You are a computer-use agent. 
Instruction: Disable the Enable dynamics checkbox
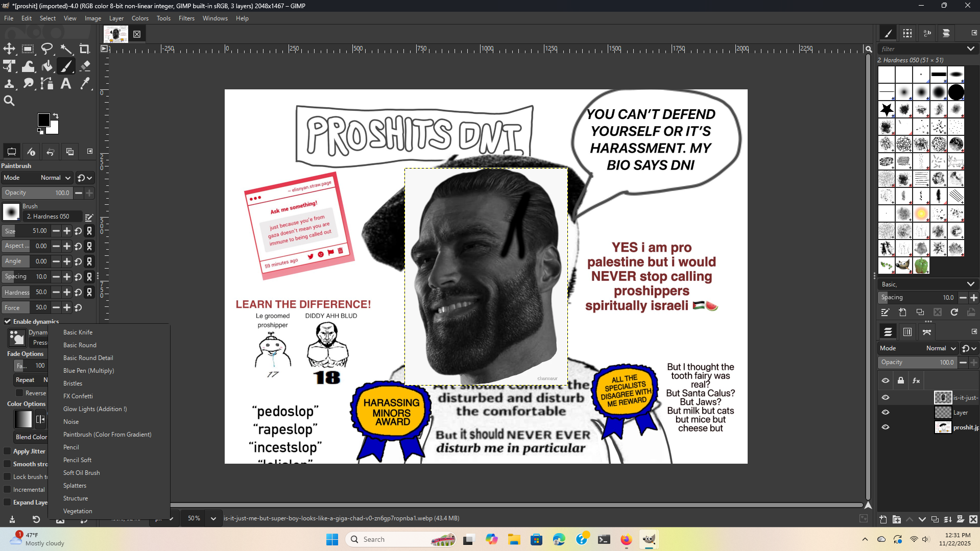point(8,322)
